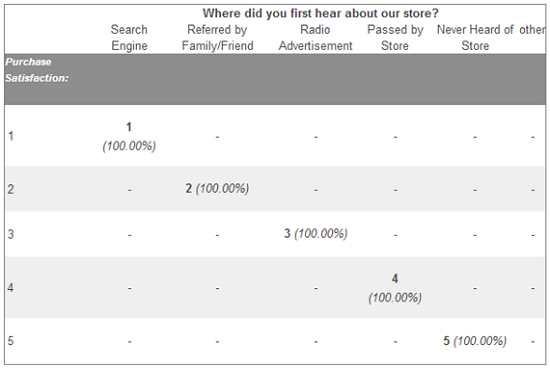550x369 pixels.
Task: Click the cell showing 4 (100.00%)
Action: pos(395,288)
